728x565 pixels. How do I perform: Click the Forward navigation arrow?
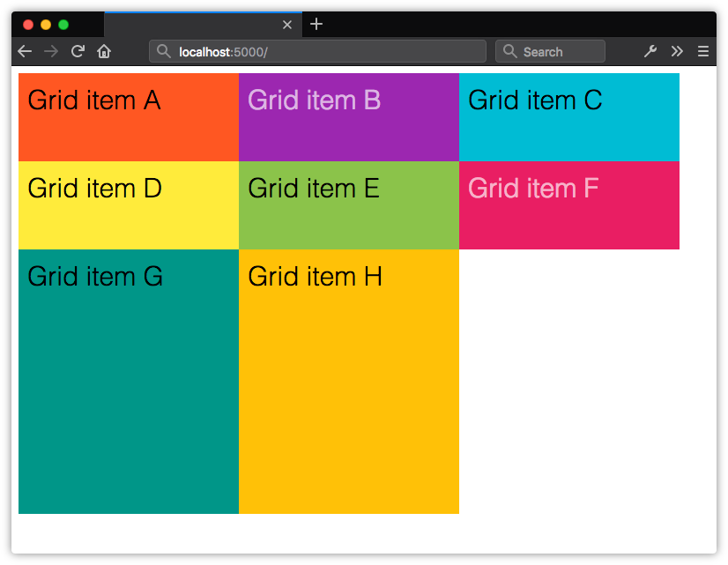click(x=51, y=51)
